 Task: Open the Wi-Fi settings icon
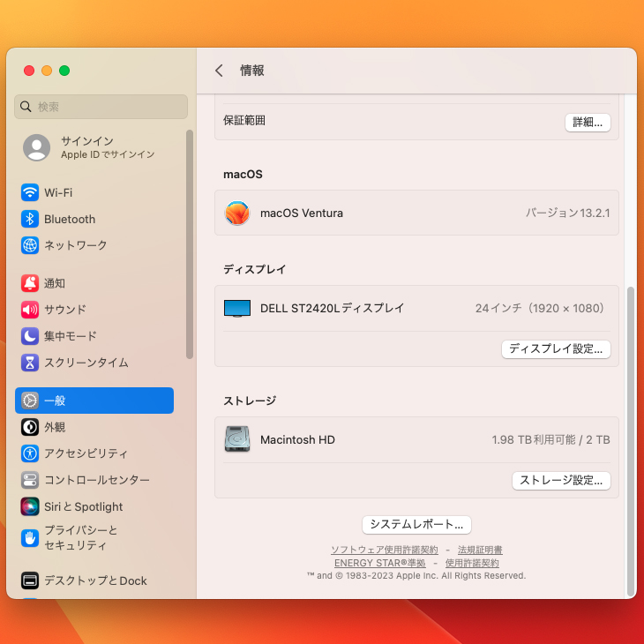point(30,192)
